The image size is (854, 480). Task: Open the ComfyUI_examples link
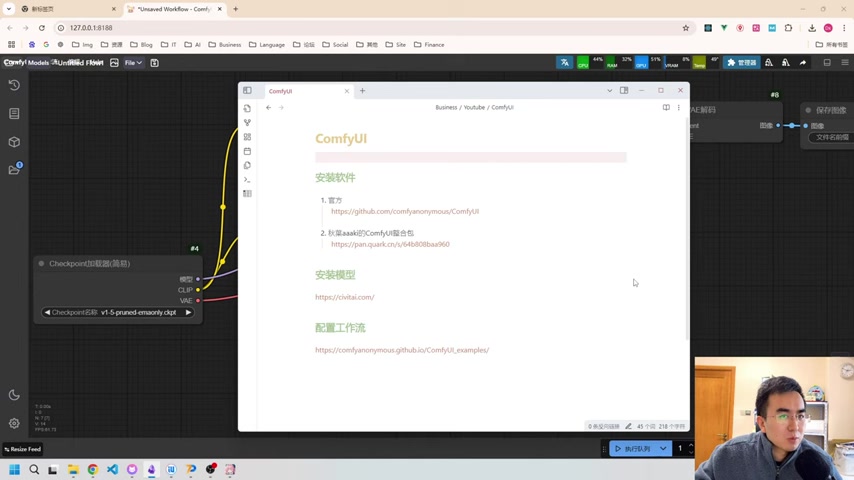coord(402,350)
